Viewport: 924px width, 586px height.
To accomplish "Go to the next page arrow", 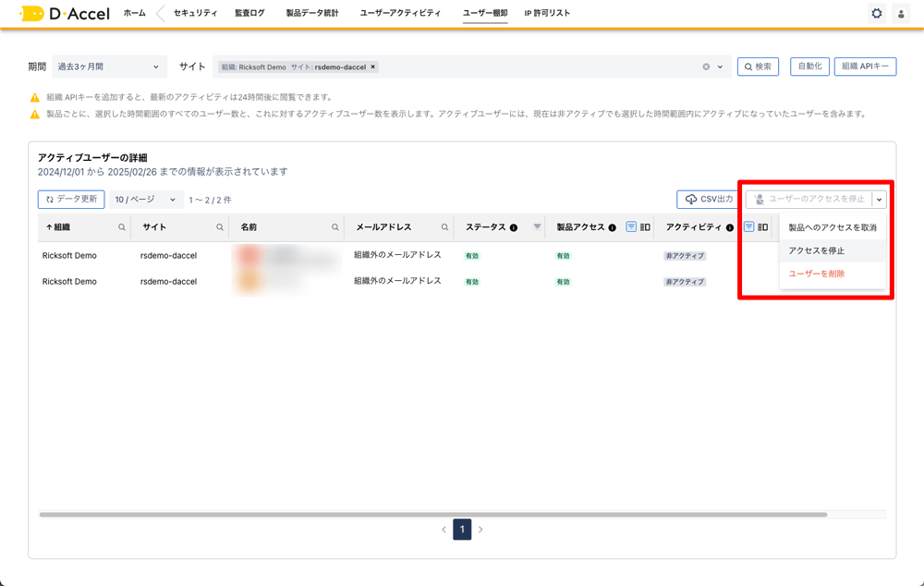I will tap(480, 530).
